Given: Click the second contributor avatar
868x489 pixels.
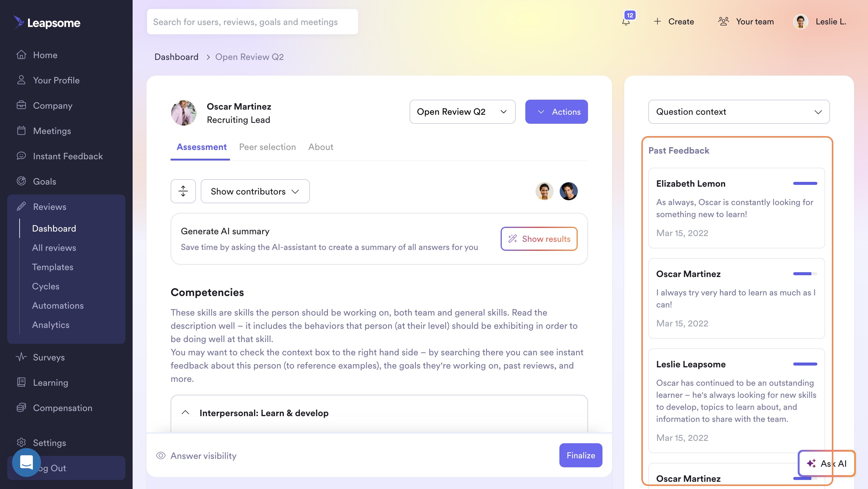Looking at the screenshot, I should click(x=568, y=191).
